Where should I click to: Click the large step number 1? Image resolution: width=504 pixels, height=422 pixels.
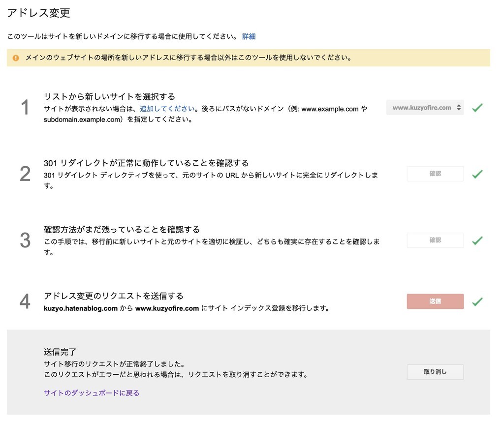(25, 108)
